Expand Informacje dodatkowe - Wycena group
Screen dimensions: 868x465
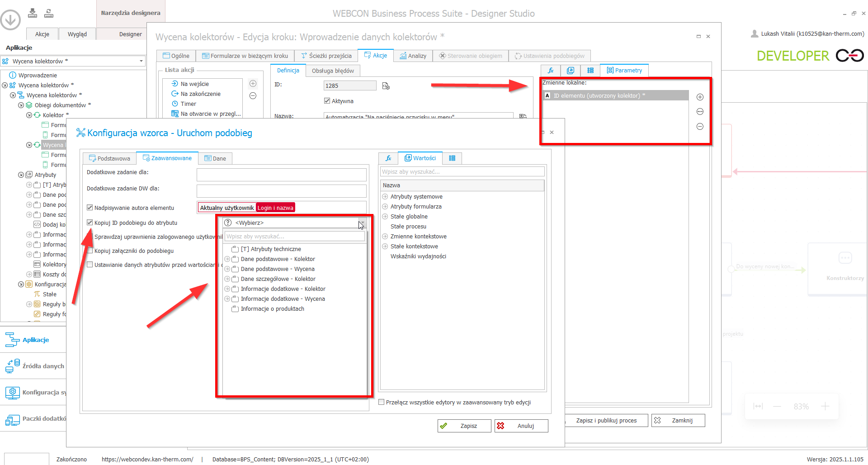click(x=227, y=299)
